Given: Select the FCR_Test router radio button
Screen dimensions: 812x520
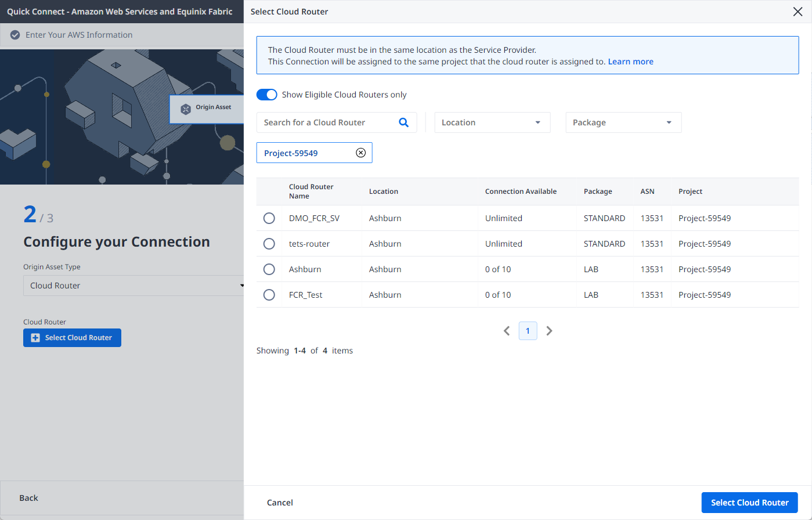Looking at the screenshot, I should click(269, 295).
